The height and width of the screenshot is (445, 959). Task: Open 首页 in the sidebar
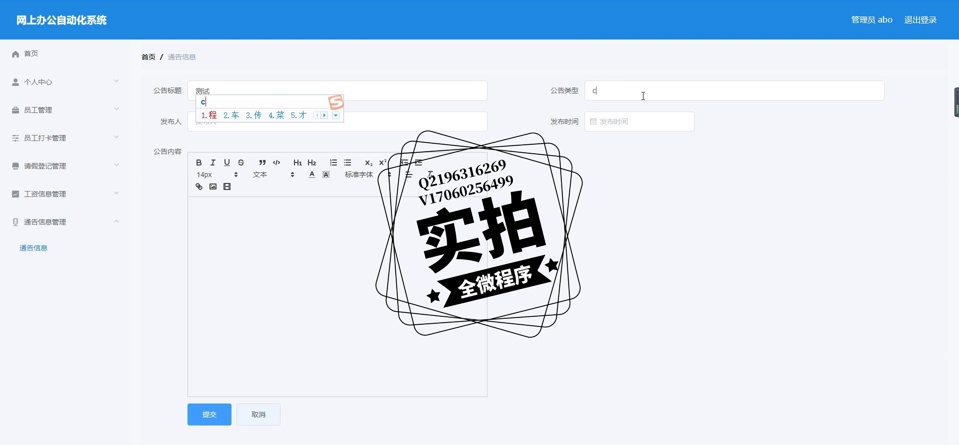[31, 54]
